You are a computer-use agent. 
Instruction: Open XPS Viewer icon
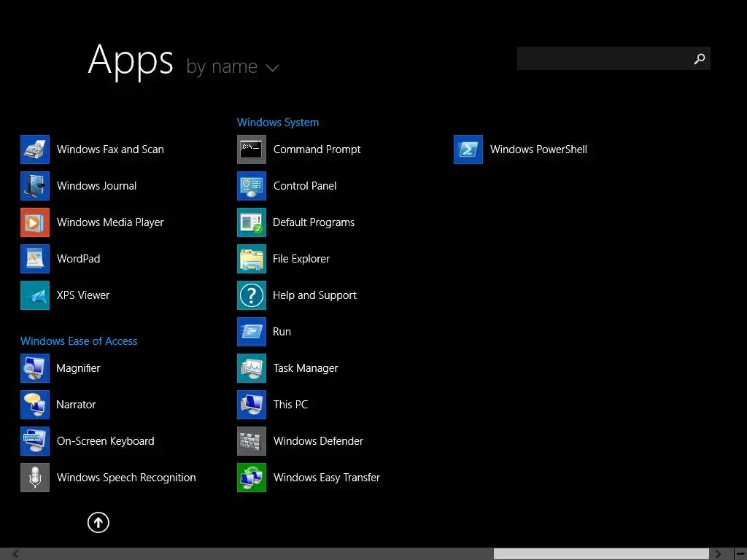pos(35,295)
